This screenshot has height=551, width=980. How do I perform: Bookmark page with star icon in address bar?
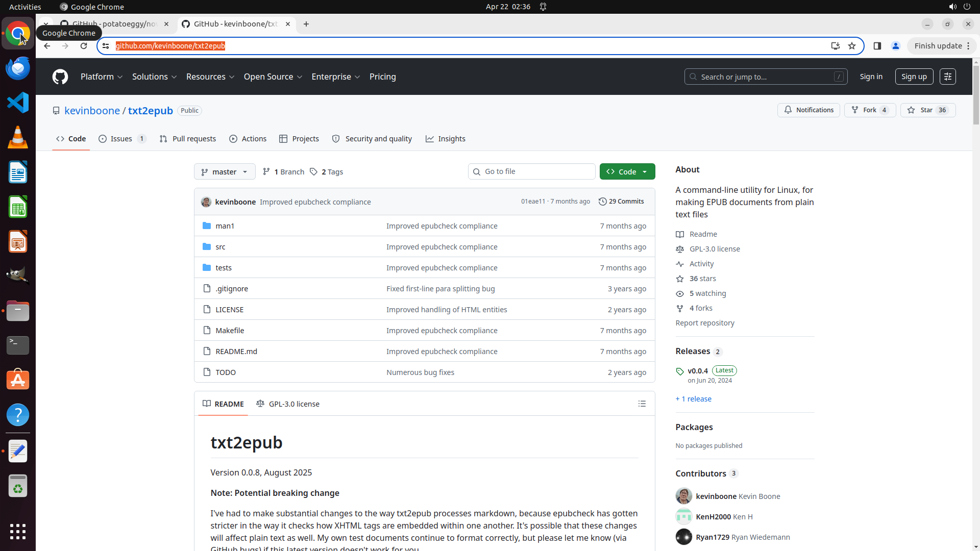pyautogui.click(x=852, y=46)
